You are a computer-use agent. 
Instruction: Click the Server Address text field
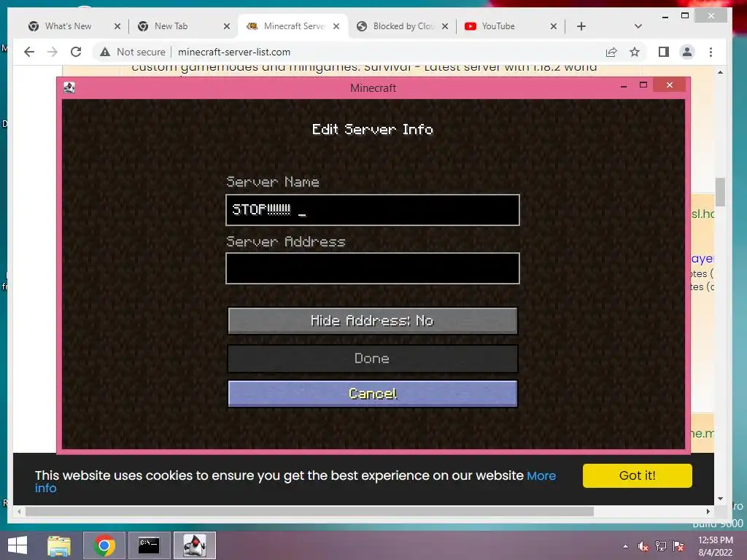tap(373, 268)
